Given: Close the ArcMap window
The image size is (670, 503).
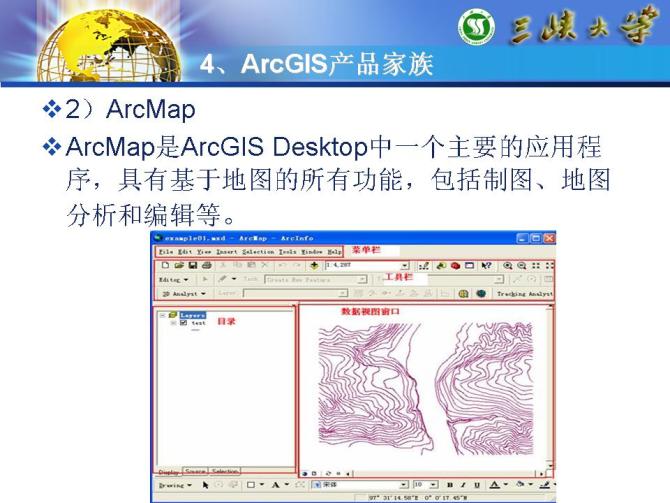Looking at the screenshot, I should tap(550, 238).
